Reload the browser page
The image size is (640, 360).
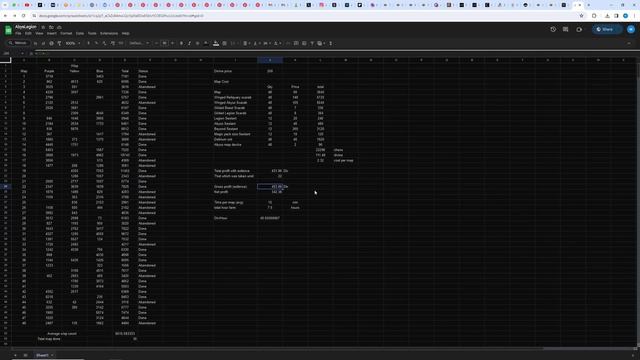pos(23,16)
